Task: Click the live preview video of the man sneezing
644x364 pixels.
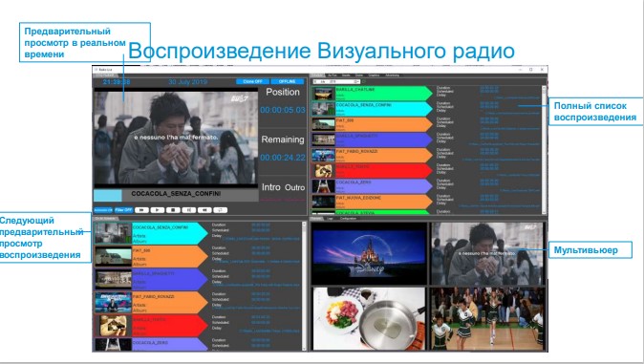Action: click(176, 138)
